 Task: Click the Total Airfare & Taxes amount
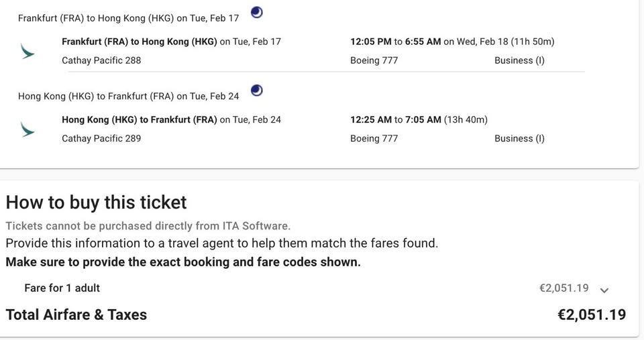[591, 315]
